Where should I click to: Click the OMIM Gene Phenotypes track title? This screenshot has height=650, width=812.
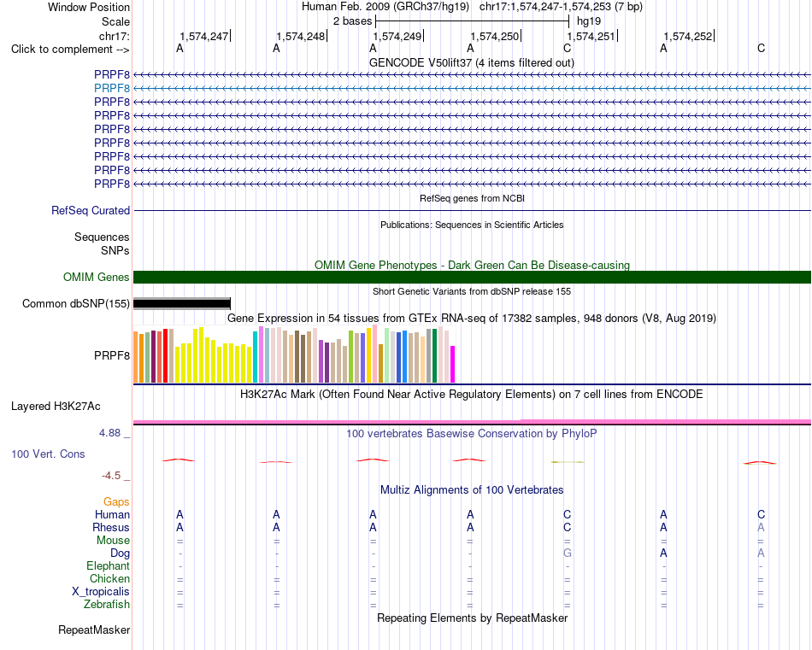coord(472,265)
